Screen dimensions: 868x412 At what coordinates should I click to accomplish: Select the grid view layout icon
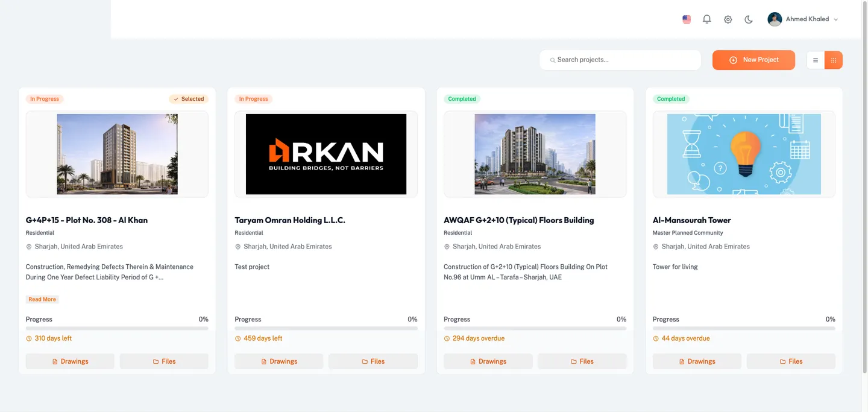[834, 60]
